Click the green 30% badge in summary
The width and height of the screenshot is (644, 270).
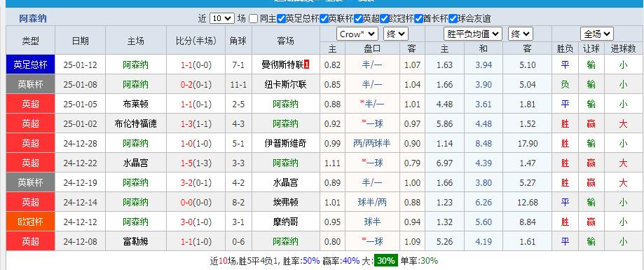(x=385, y=261)
